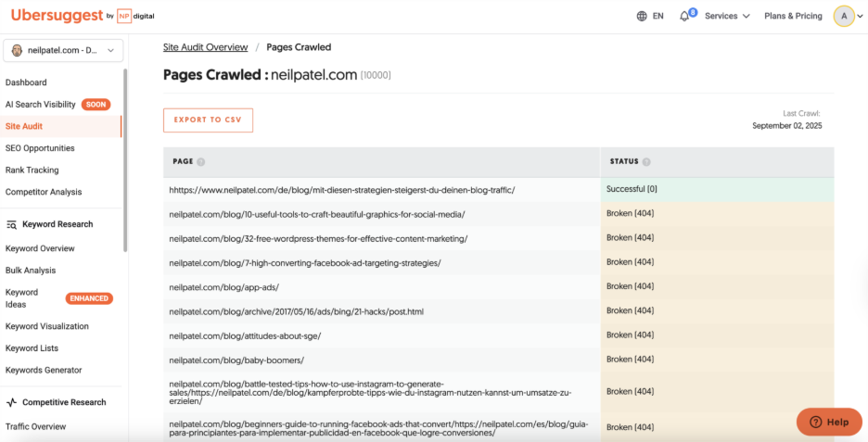The image size is (868, 442).
Task: Open Keyword Ideas
Action: 21,298
